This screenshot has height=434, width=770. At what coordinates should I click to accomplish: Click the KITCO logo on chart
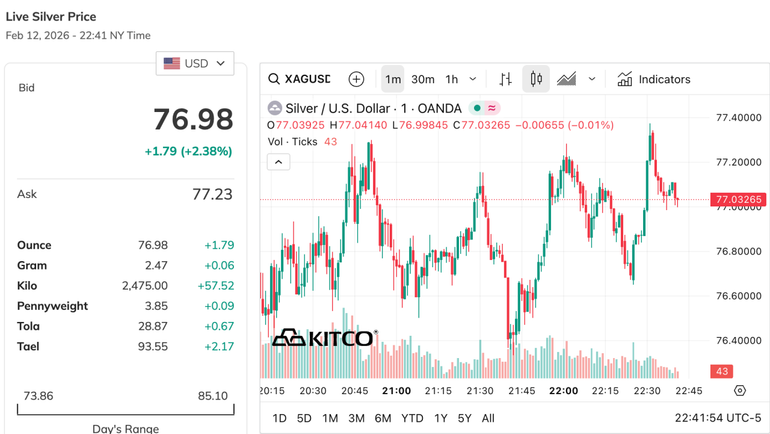[x=324, y=338]
